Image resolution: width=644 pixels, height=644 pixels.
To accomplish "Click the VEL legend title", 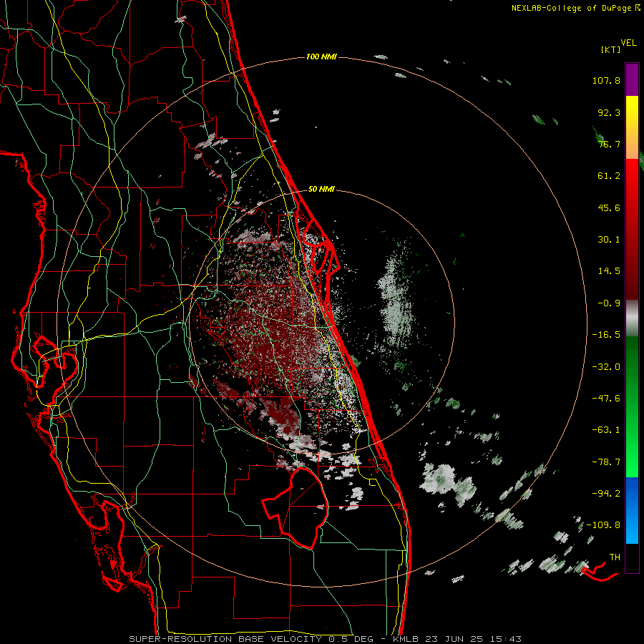I will (628, 43).
